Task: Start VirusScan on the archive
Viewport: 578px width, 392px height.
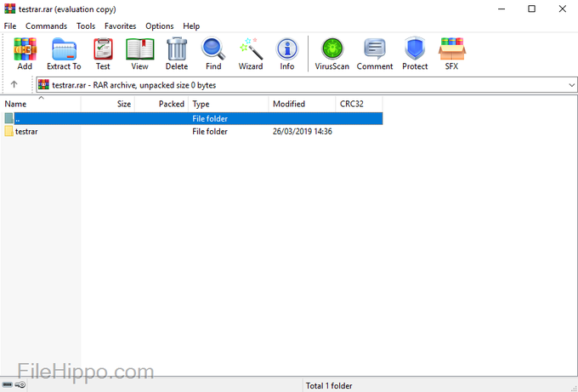Action: [x=331, y=54]
